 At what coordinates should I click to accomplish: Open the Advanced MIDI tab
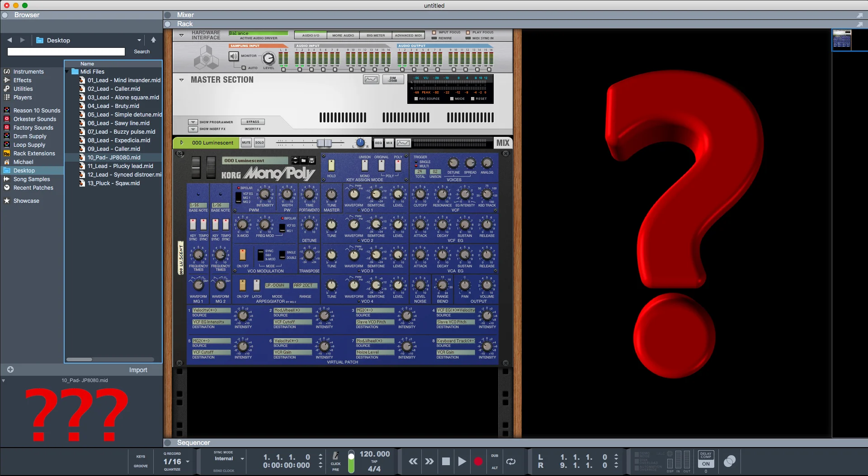tap(408, 35)
